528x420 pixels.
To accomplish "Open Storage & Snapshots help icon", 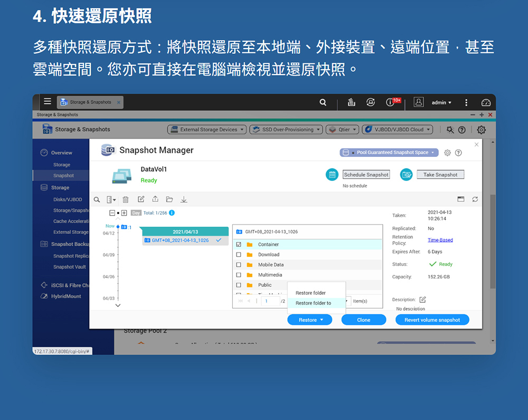I will click(x=461, y=129).
